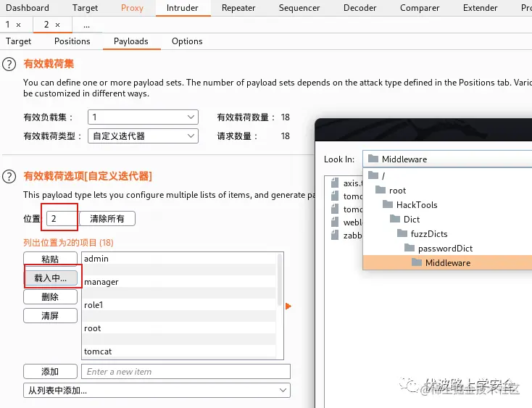
Task: Click the 添加 add button
Action: click(50, 371)
